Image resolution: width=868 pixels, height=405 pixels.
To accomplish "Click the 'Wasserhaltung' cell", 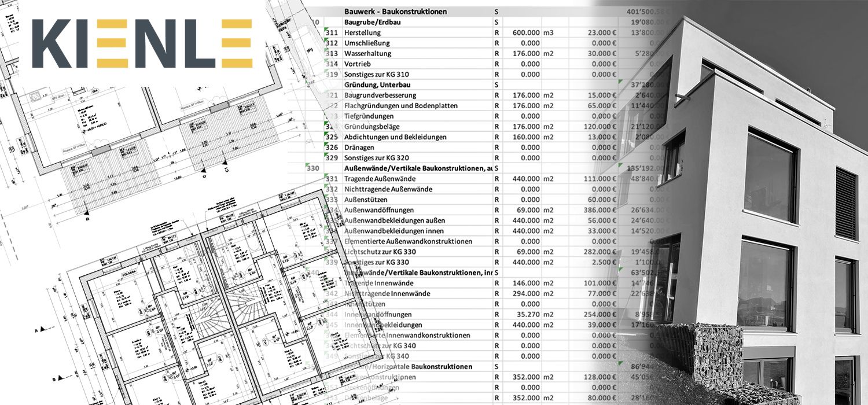I will pos(367,53).
